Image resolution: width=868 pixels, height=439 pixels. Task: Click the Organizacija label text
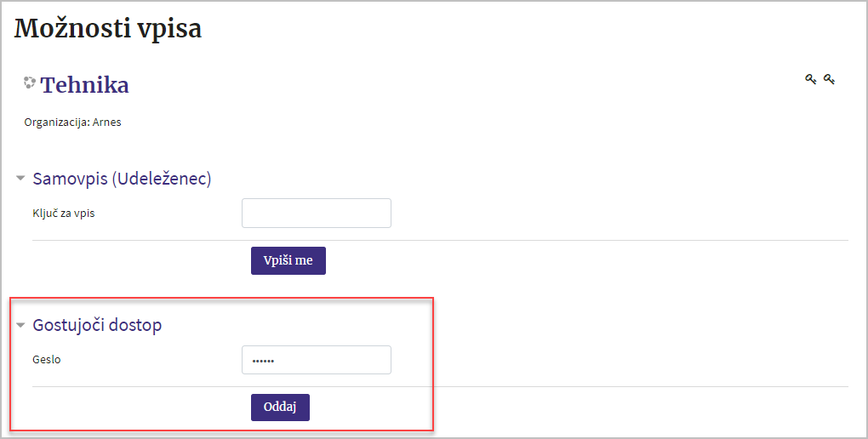click(57, 123)
